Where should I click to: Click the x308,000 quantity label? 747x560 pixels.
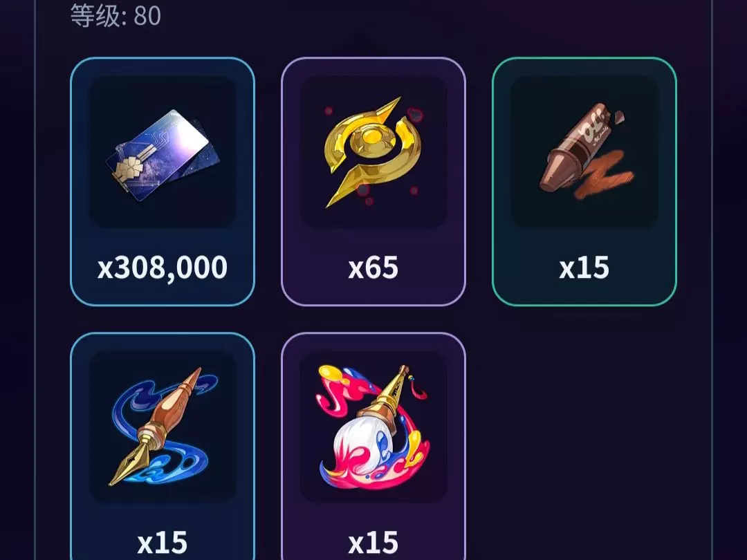pyautogui.click(x=163, y=268)
